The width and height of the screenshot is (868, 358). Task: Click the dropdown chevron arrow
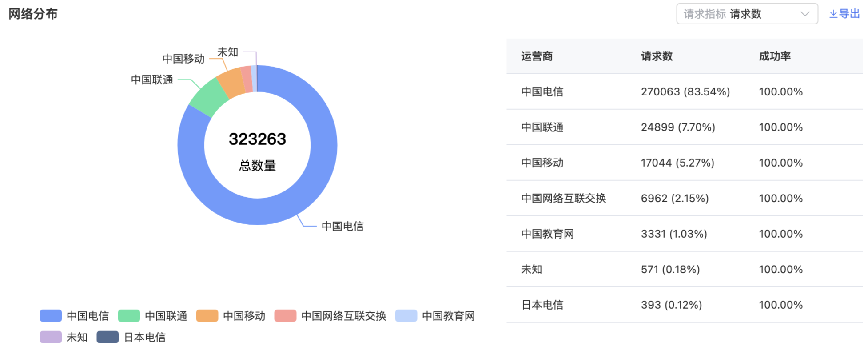click(804, 14)
